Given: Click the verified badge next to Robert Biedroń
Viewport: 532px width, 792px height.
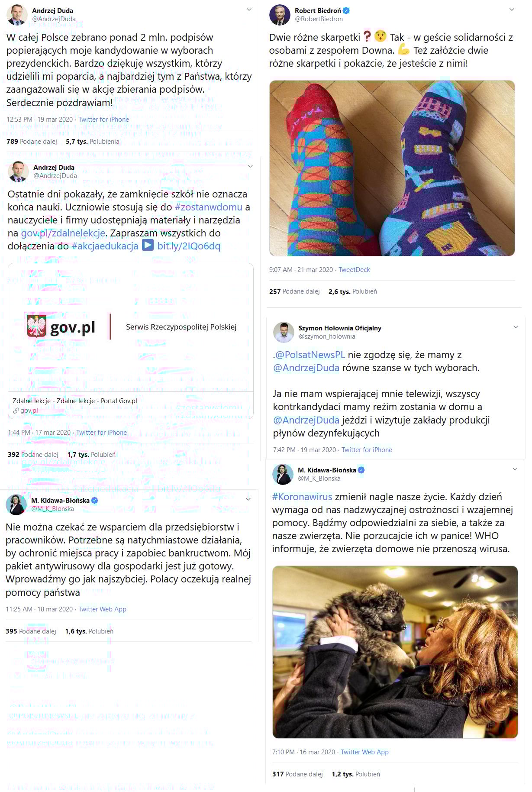Looking at the screenshot, I should click(x=347, y=10).
